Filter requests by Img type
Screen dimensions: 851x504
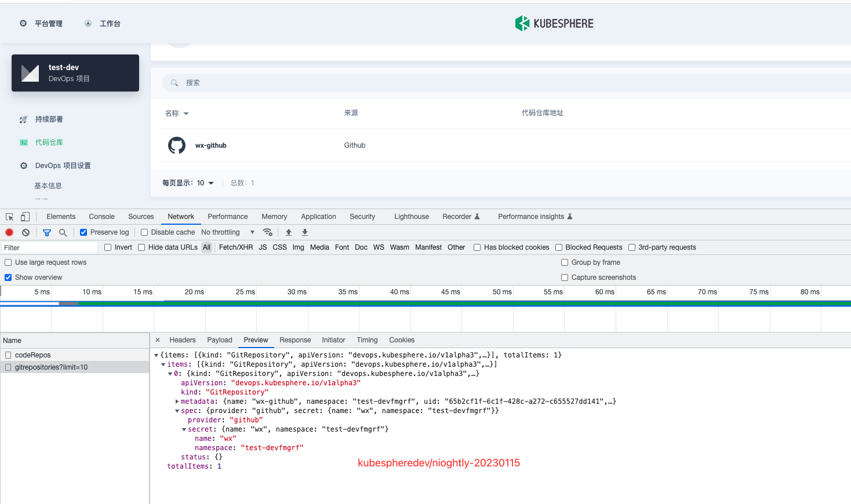(299, 247)
